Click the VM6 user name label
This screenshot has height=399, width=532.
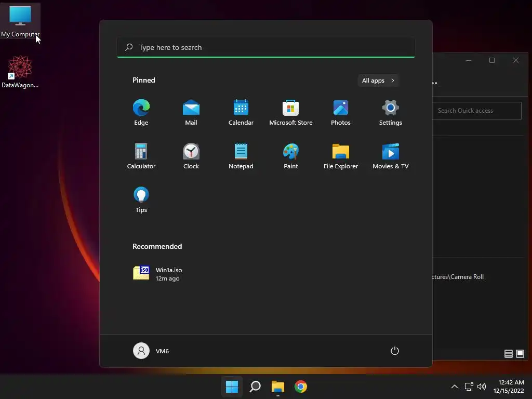[x=162, y=351]
